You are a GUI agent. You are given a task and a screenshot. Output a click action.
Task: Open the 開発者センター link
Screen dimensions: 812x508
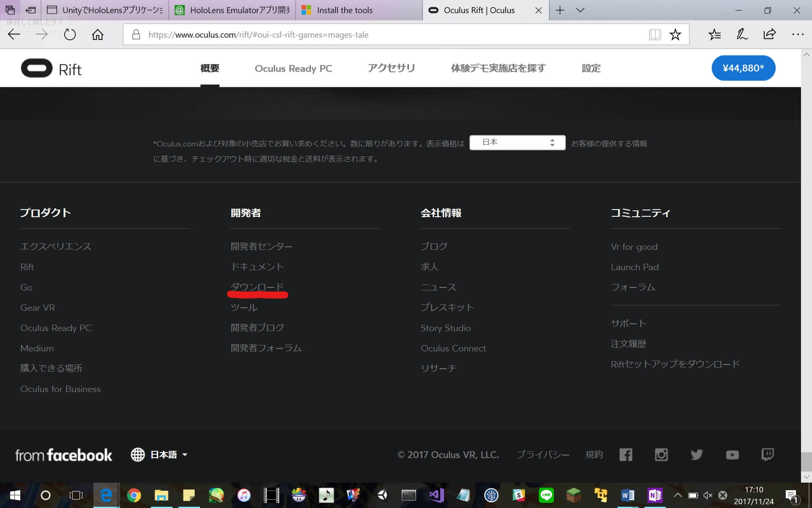pyautogui.click(x=262, y=246)
